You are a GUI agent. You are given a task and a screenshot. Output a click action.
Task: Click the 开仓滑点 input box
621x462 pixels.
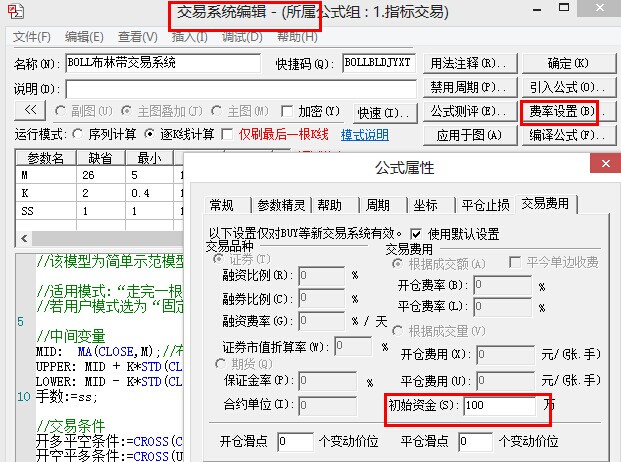[x=295, y=441]
